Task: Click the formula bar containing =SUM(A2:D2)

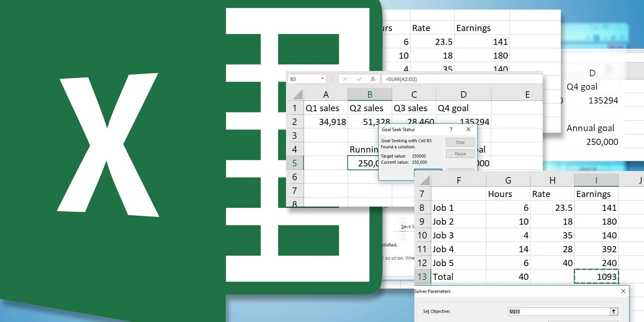Action: tap(462, 79)
